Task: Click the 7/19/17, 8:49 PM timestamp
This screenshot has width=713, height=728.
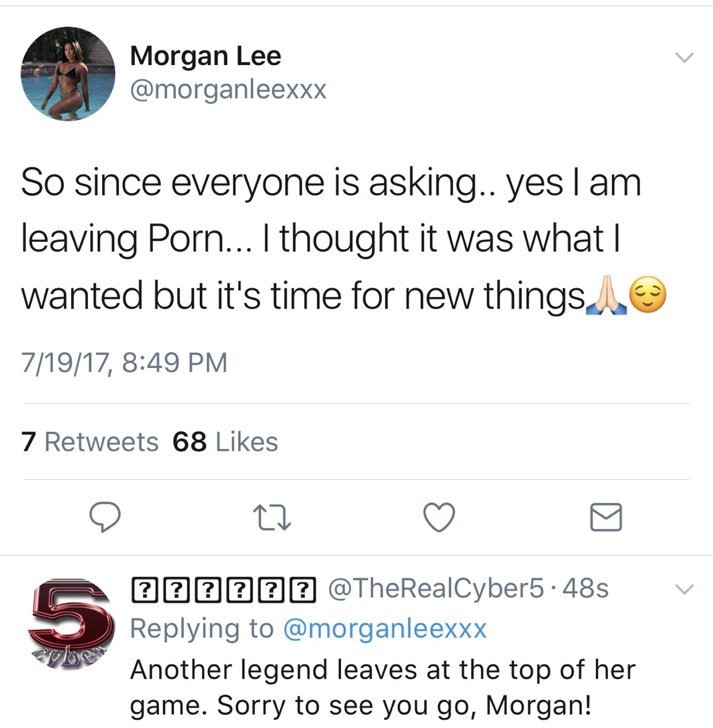Action: [x=124, y=362]
